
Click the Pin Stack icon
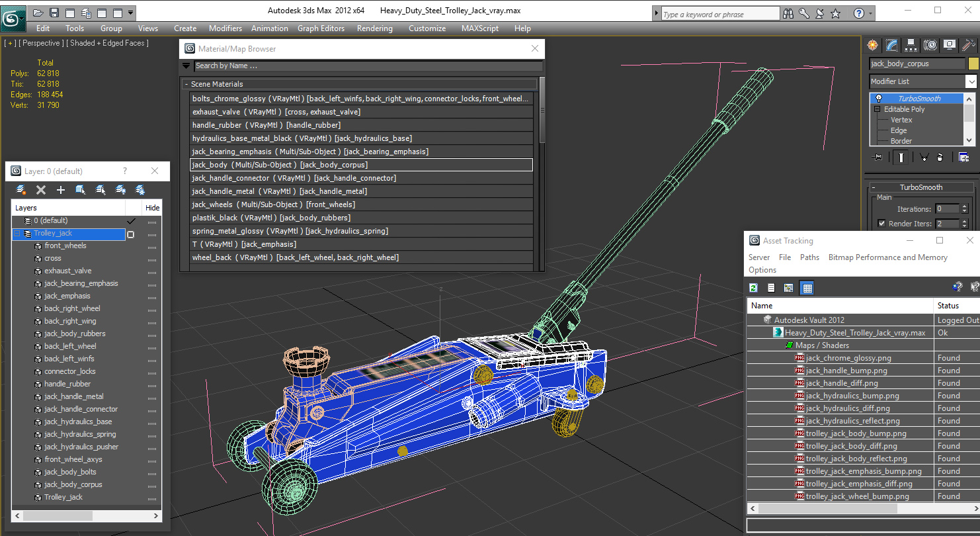(878, 157)
